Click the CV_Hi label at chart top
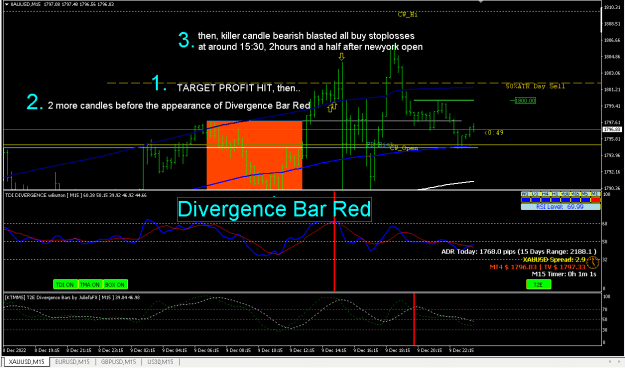Screen dimensions: 625x368 pyautogui.click(x=407, y=14)
